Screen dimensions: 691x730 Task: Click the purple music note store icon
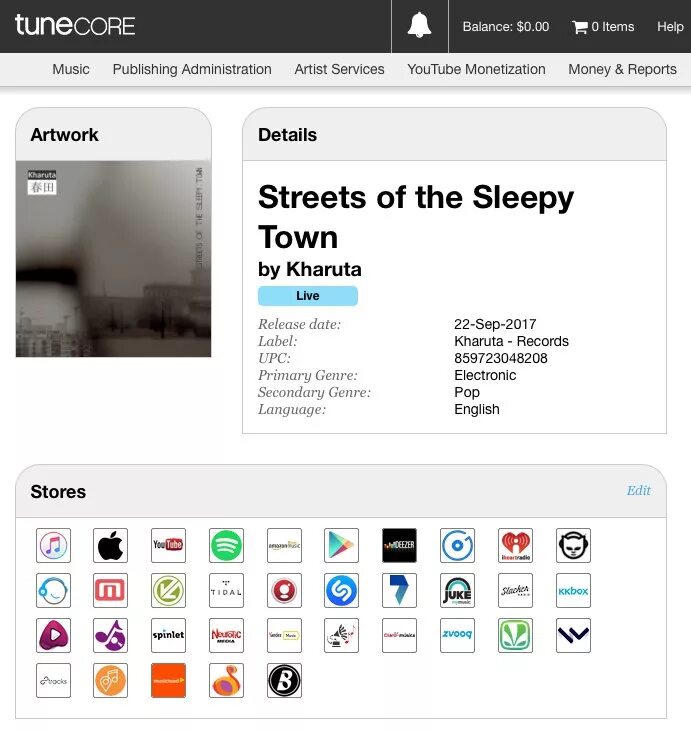[110, 635]
